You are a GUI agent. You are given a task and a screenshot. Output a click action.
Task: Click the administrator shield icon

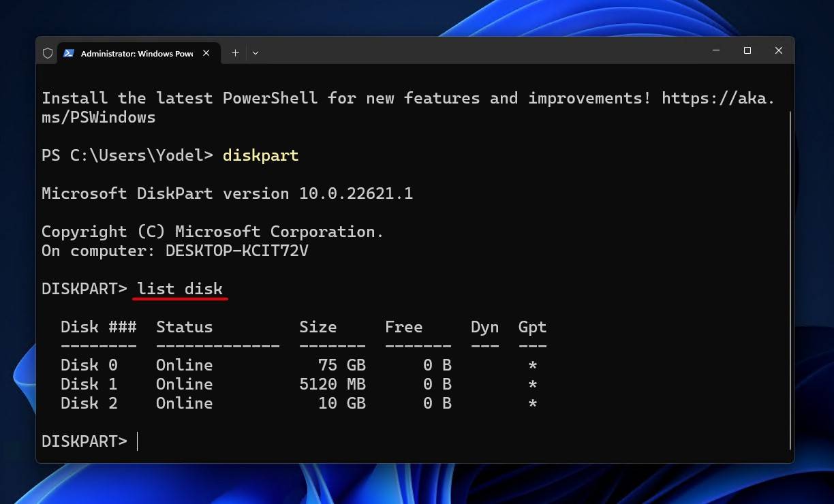pyautogui.click(x=48, y=53)
